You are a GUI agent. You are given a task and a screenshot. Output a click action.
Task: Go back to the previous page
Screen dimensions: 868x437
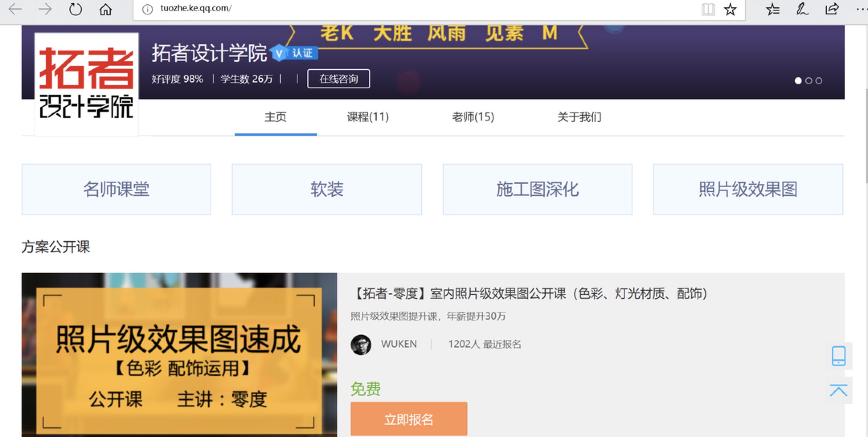tap(15, 9)
